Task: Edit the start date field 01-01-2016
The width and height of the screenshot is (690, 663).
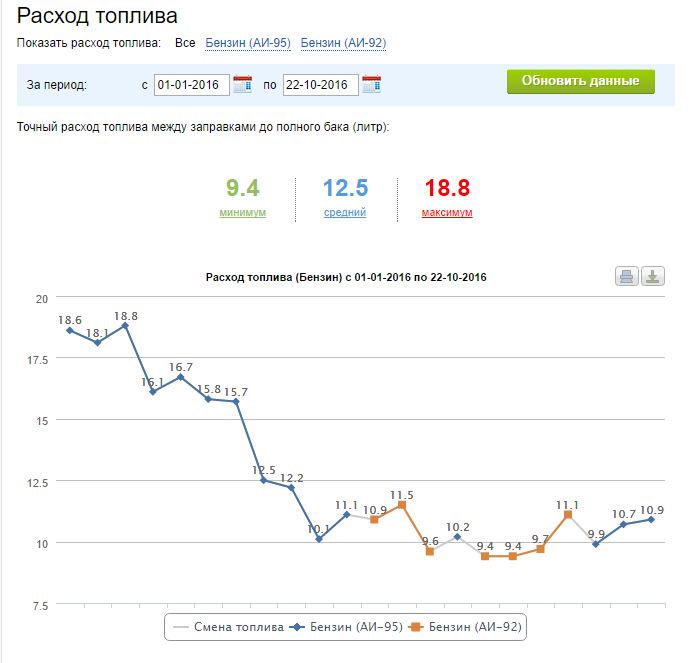Action: pos(192,85)
